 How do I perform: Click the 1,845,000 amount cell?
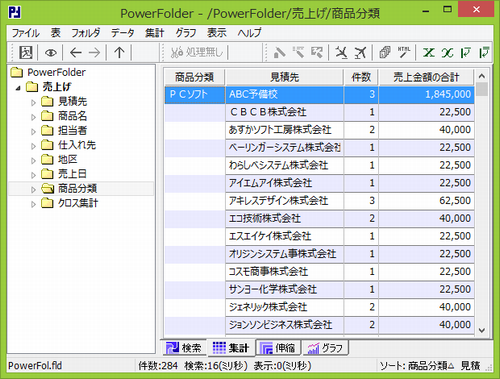point(426,94)
